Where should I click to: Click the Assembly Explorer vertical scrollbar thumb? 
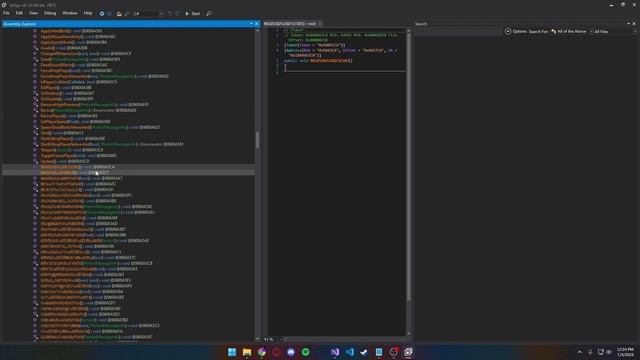click(257, 140)
